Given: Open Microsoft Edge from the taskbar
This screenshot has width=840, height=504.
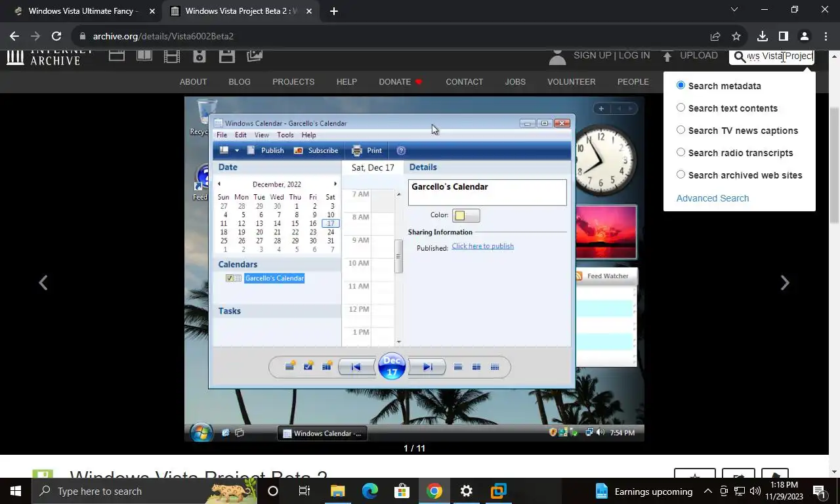Looking at the screenshot, I should (370, 491).
